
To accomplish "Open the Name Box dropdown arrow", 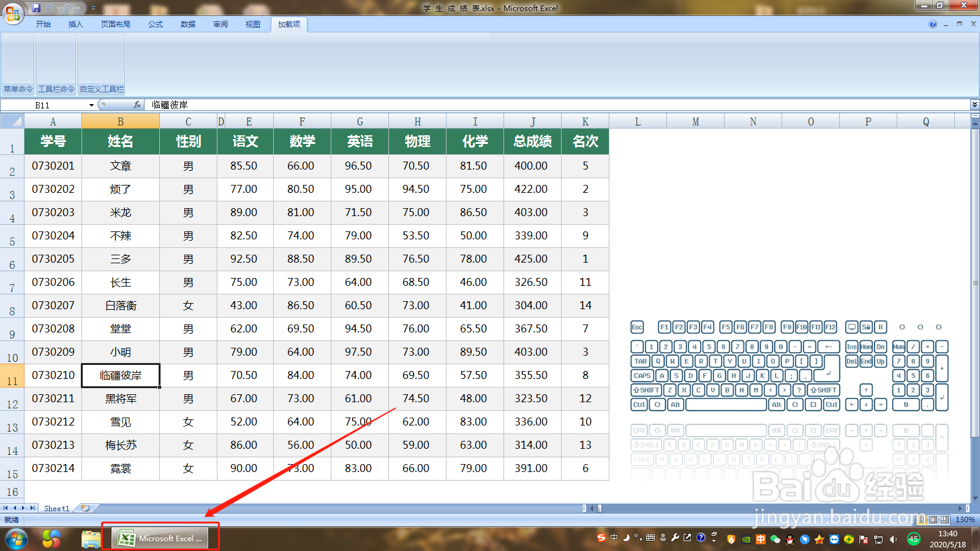I will pos(91,105).
